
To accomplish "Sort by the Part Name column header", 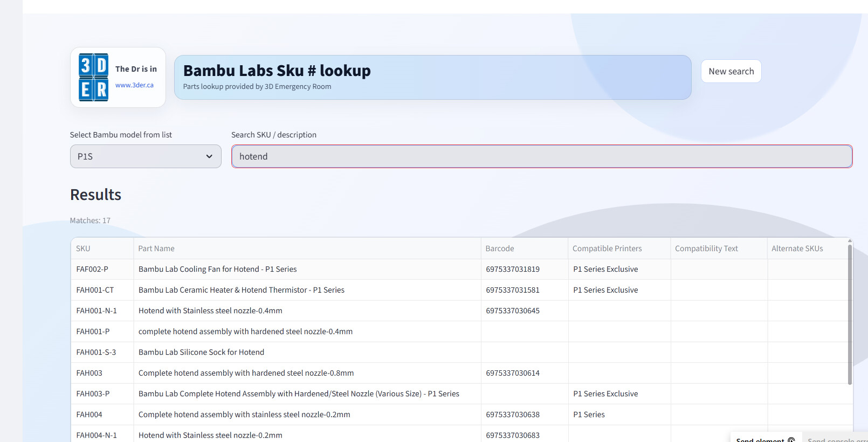I will click(x=156, y=248).
